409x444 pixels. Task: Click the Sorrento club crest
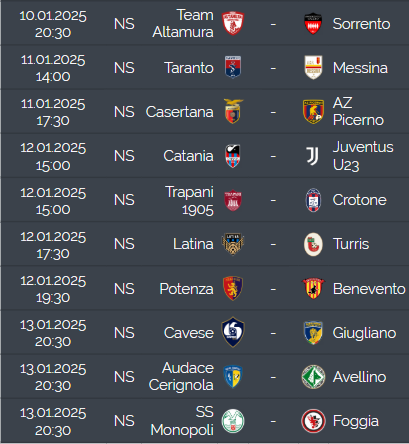pos(313,24)
